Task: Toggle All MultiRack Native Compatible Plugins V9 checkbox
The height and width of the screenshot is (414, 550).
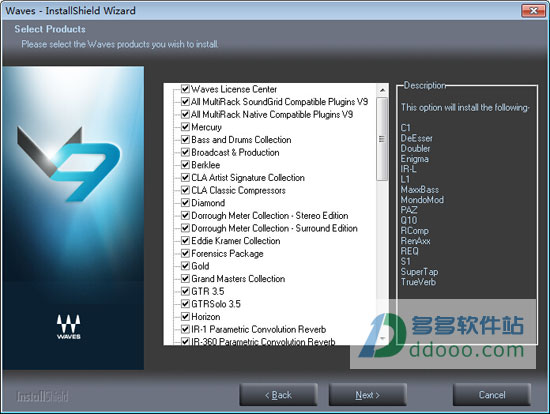Action: pos(185,114)
